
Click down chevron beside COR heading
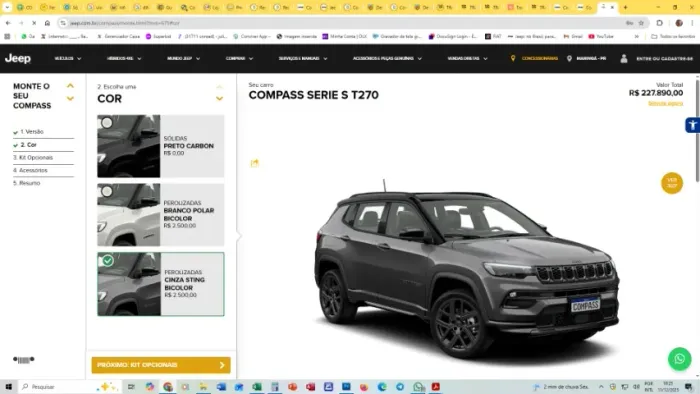point(219,99)
